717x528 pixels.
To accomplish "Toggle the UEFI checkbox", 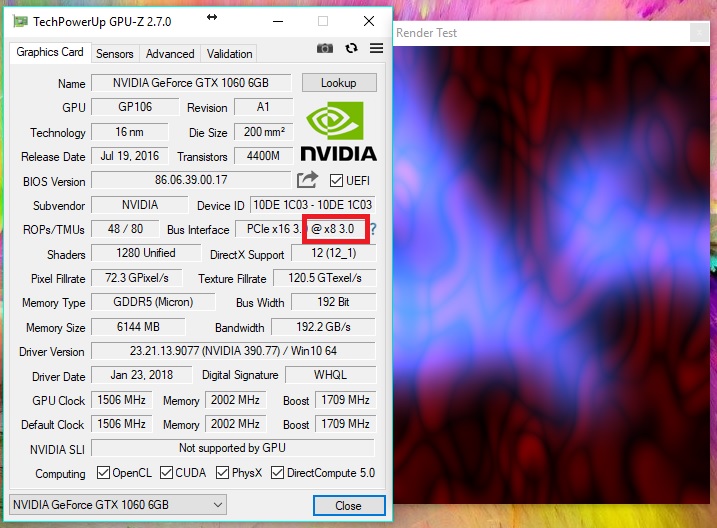I will [336, 180].
